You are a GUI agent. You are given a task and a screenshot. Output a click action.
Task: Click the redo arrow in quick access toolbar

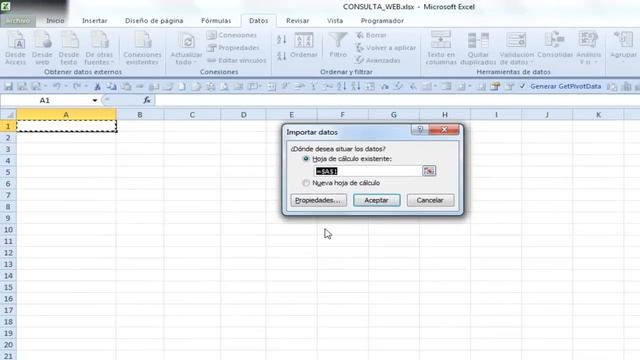(x=77, y=86)
